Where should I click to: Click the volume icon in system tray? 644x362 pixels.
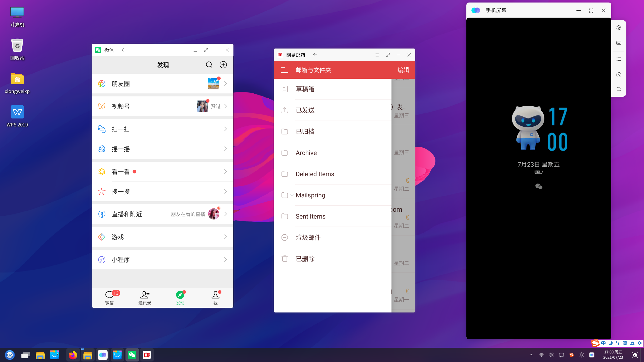coord(551,355)
